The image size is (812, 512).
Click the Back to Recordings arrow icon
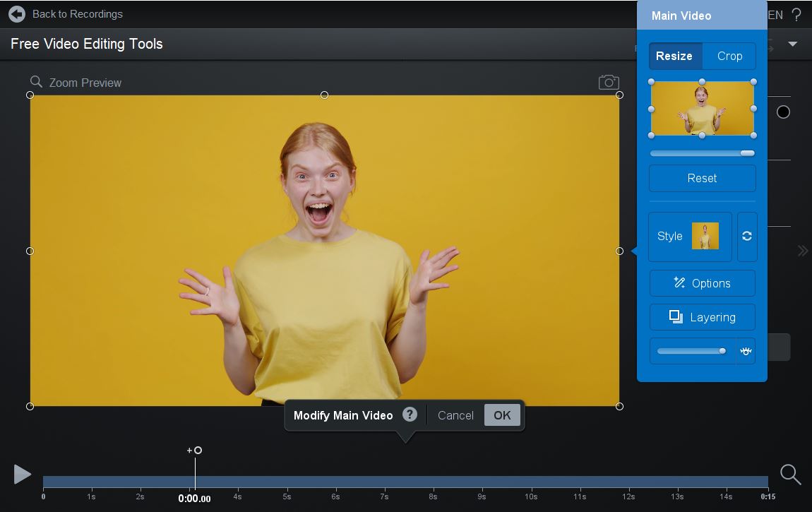pyautogui.click(x=16, y=14)
